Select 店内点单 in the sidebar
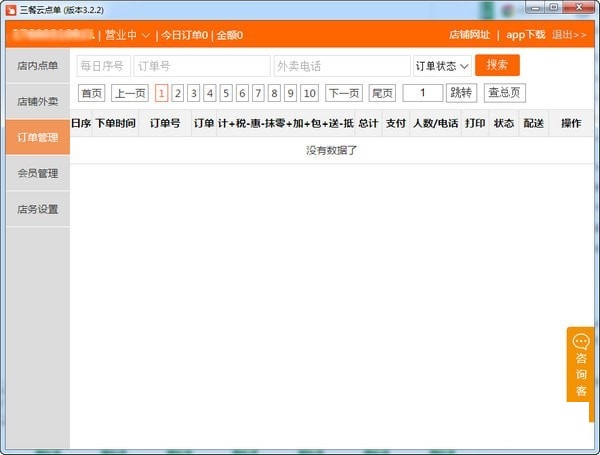This screenshot has height=455, width=600. click(x=37, y=66)
